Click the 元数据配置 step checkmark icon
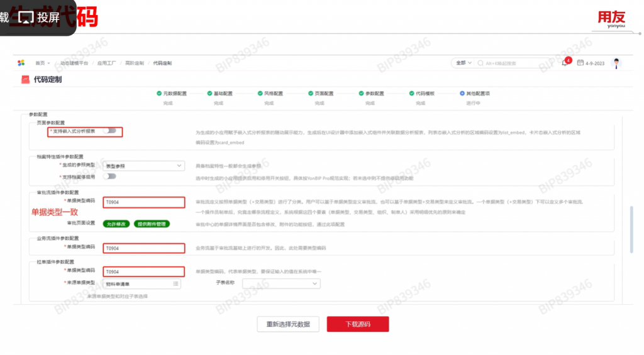Image resolution: width=644 pixels, height=355 pixels. pos(159,93)
